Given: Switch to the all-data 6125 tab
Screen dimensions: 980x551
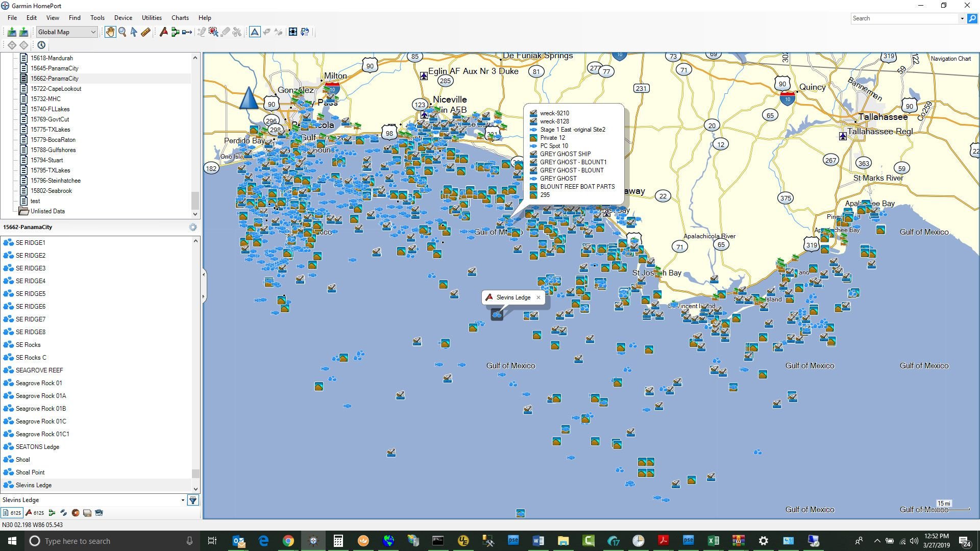Looking at the screenshot, I should click(x=12, y=513).
